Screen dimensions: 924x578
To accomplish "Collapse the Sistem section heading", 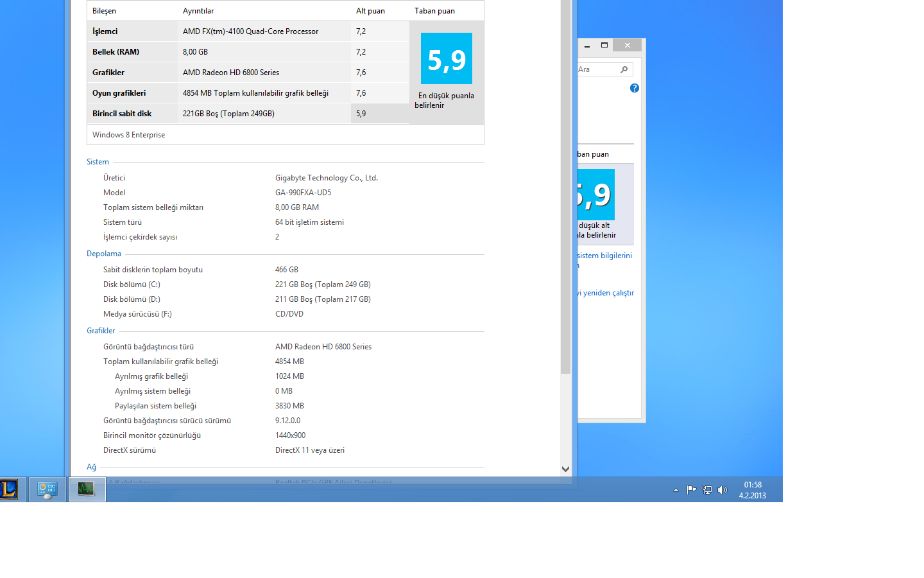I will point(98,161).
